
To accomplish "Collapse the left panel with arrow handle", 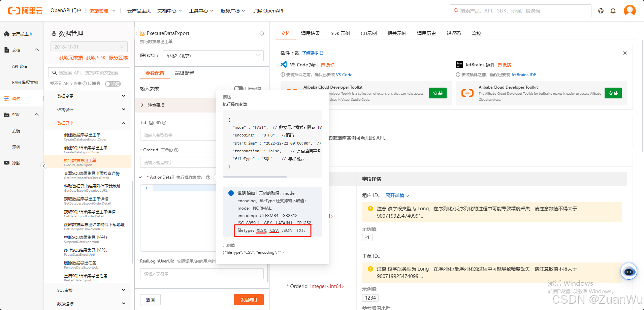I will click(44, 166).
